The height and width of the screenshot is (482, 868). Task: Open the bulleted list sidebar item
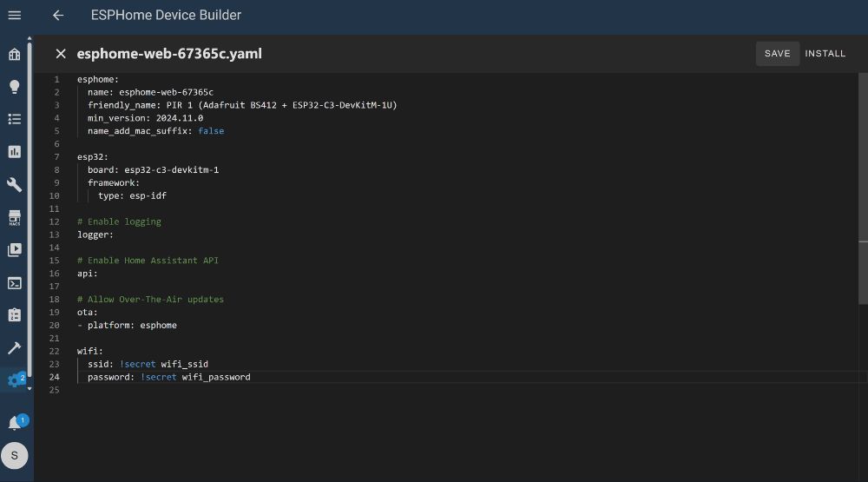15,119
